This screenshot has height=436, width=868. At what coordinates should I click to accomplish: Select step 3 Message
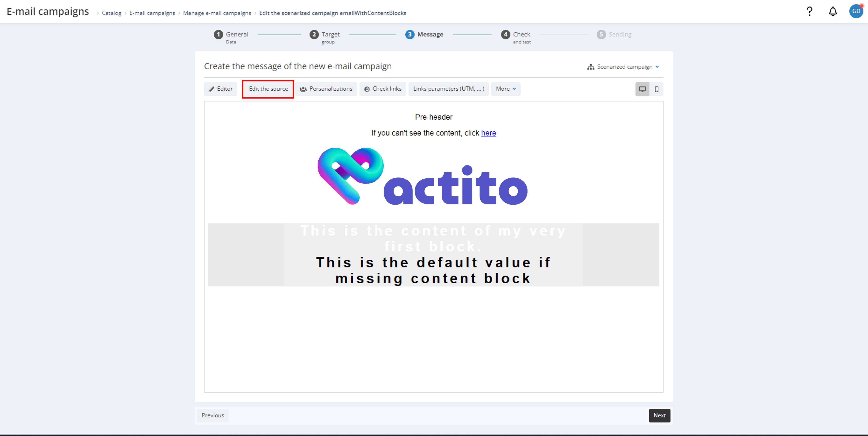(x=424, y=34)
